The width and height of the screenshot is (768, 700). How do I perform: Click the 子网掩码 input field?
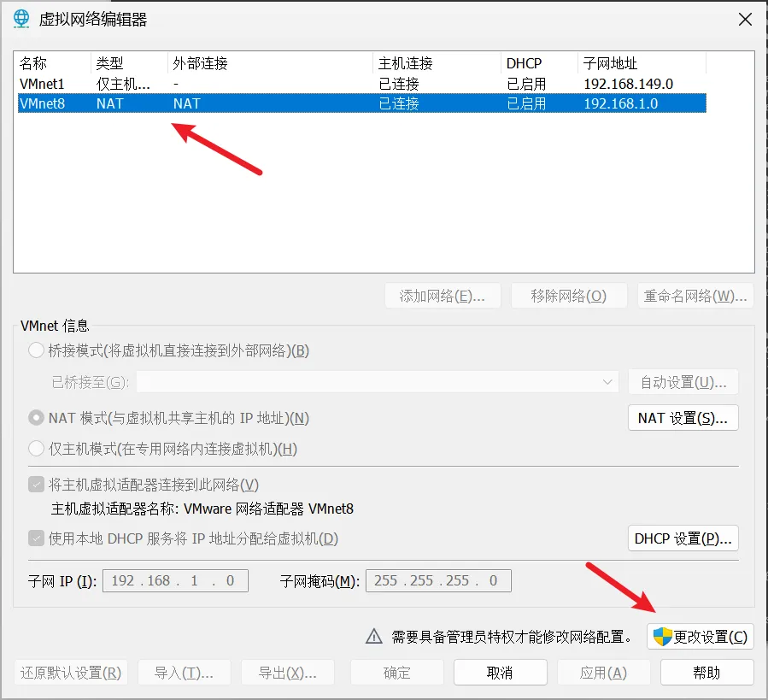point(438,580)
